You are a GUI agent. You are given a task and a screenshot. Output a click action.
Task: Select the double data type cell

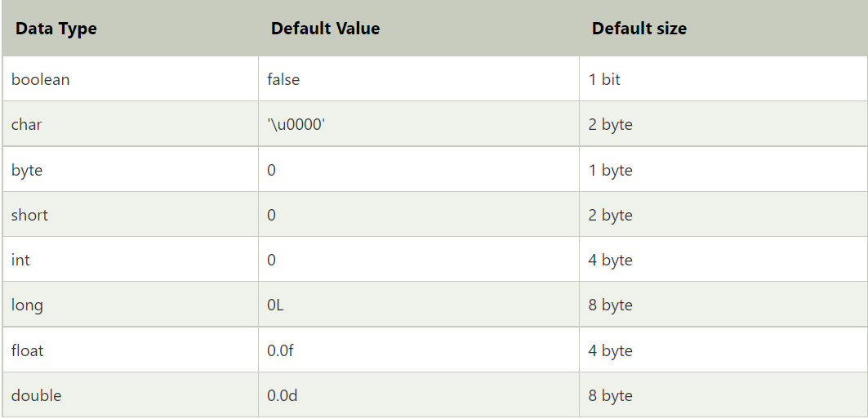click(x=37, y=395)
